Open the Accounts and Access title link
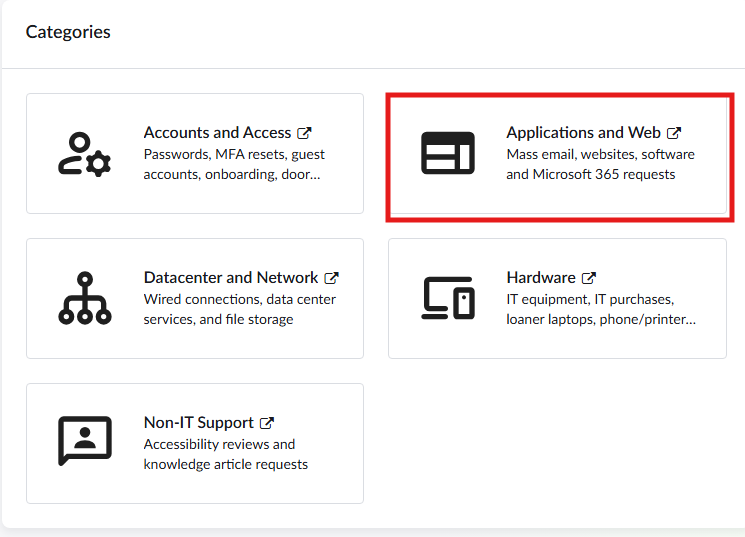This screenshot has width=745, height=537. pos(217,133)
